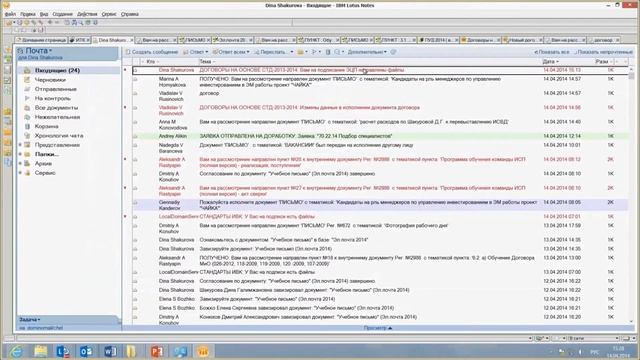Click Показать непрочтенные link
Image resolution: width=640 pixels, height=360 pixels.
(603, 52)
